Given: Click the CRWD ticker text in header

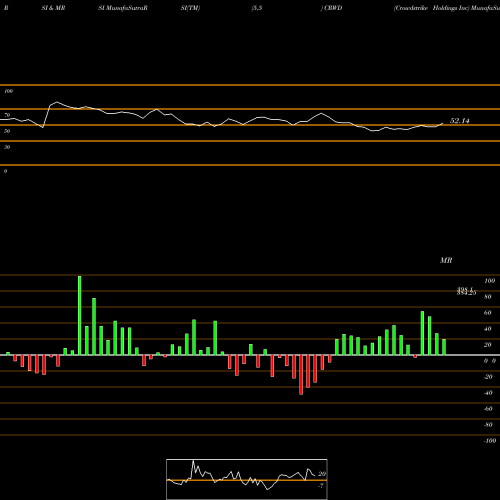Looking at the screenshot, I should coord(333,8).
